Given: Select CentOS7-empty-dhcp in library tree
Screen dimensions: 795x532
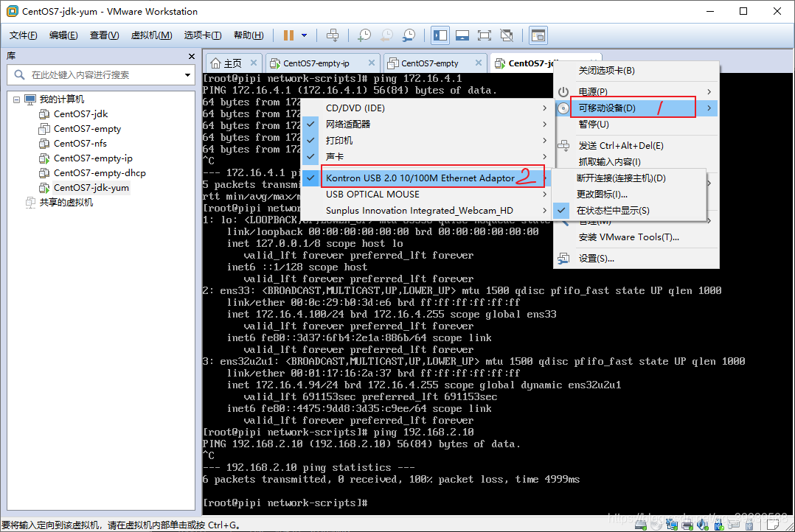Looking at the screenshot, I should pos(100,172).
